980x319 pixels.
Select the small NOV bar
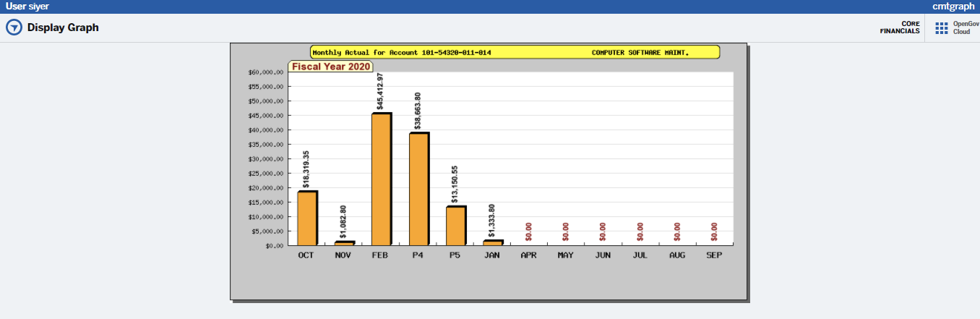click(x=344, y=244)
